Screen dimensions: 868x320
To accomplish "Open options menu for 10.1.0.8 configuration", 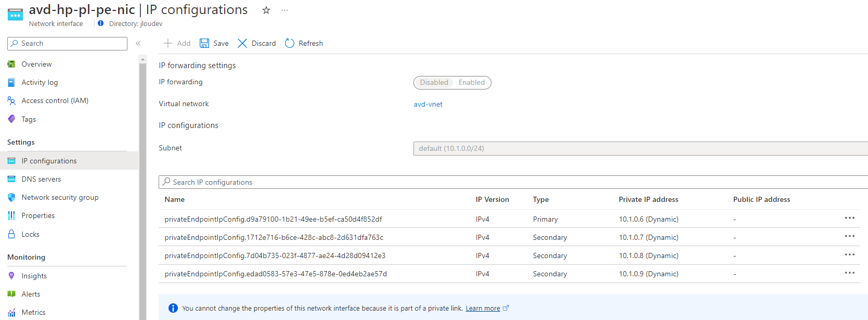I will pos(850,254).
